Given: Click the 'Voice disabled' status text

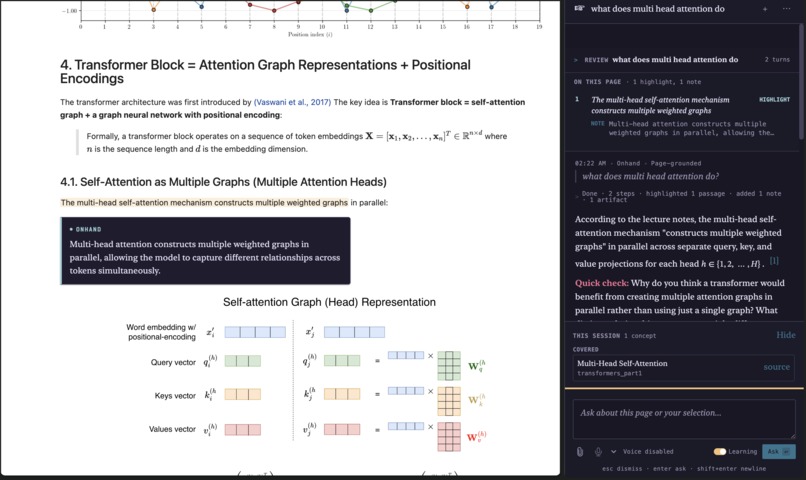Looking at the screenshot, I should [648, 452].
